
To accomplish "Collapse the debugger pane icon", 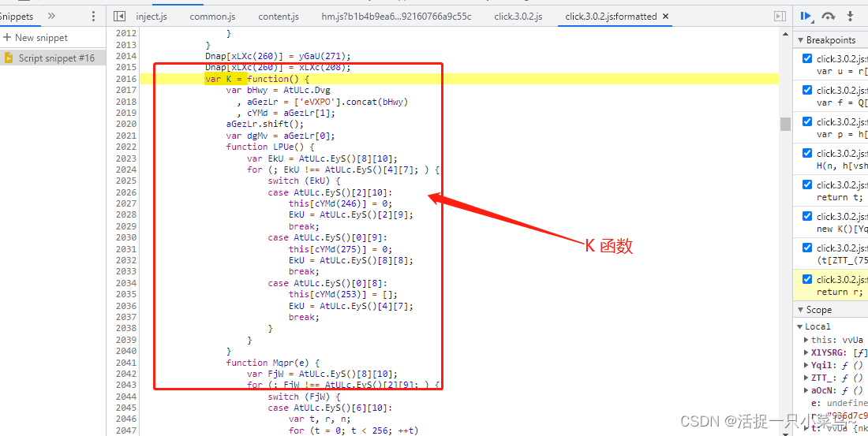I will click(x=780, y=16).
